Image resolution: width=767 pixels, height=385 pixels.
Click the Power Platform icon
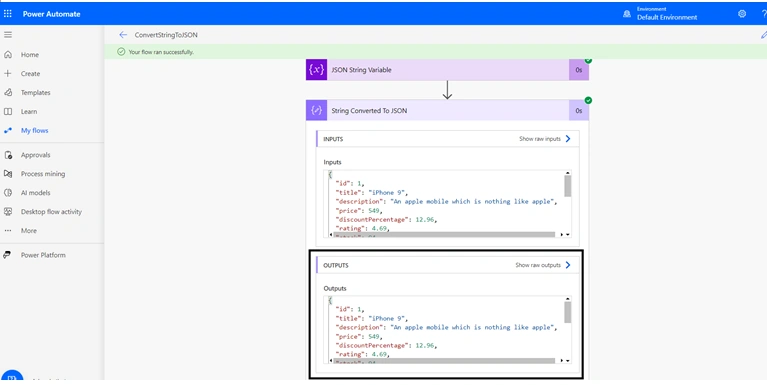pyautogui.click(x=7, y=255)
